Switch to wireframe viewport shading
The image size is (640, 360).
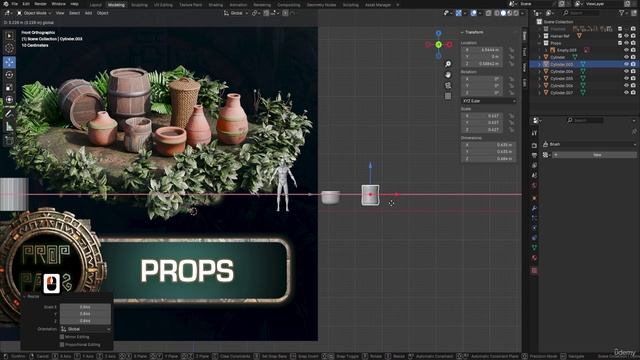point(496,13)
